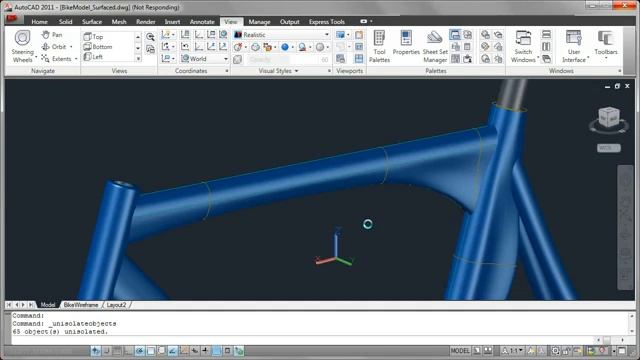Click the Pan button
This screenshot has height=360, width=640.
pyautogui.click(x=52, y=35)
